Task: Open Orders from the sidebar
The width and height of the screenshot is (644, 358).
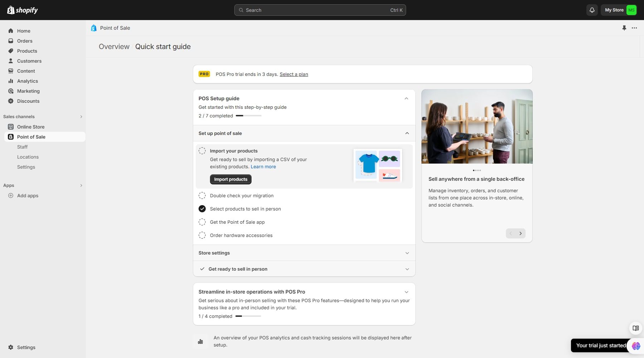Action: point(25,41)
